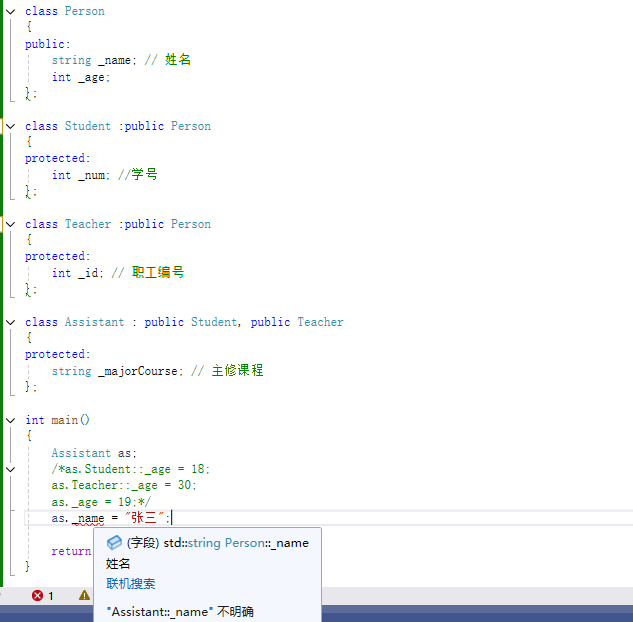633x622 pixels.
Task: Click 'int _id;' declaration in Teacher
Action: point(78,273)
